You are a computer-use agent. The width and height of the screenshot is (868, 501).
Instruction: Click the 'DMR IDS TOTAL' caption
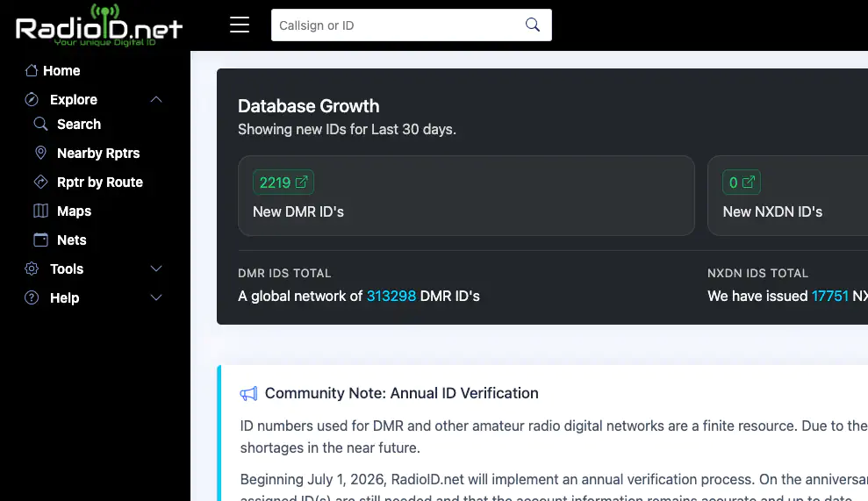(x=284, y=273)
